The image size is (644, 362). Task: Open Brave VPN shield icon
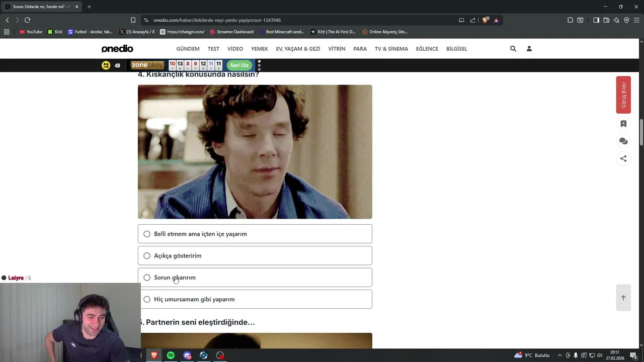point(626,20)
